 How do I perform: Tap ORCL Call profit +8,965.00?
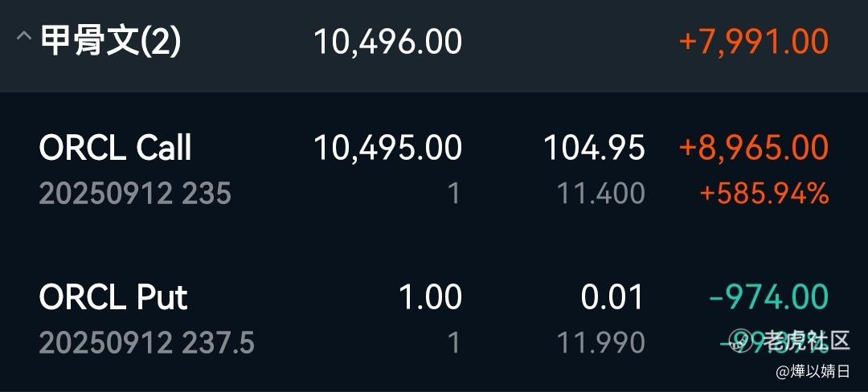753,148
